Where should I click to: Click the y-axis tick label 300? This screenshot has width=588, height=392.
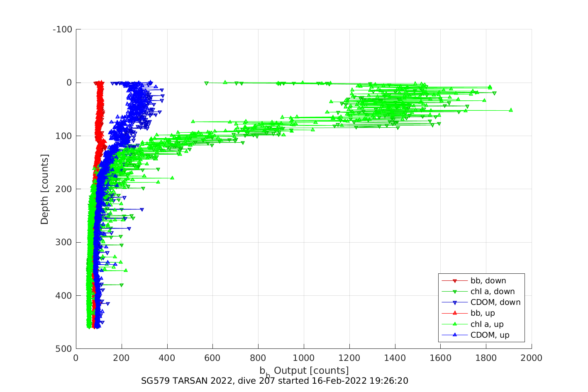[64, 242]
